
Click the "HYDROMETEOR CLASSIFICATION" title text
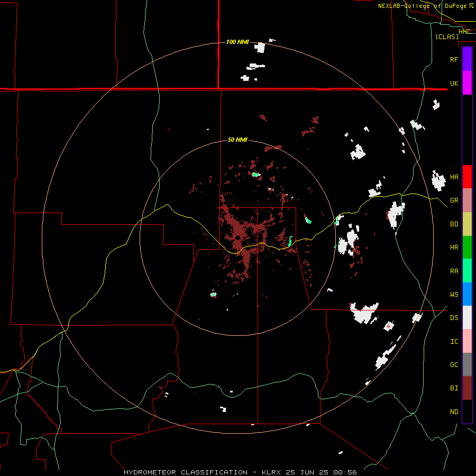[186, 472]
